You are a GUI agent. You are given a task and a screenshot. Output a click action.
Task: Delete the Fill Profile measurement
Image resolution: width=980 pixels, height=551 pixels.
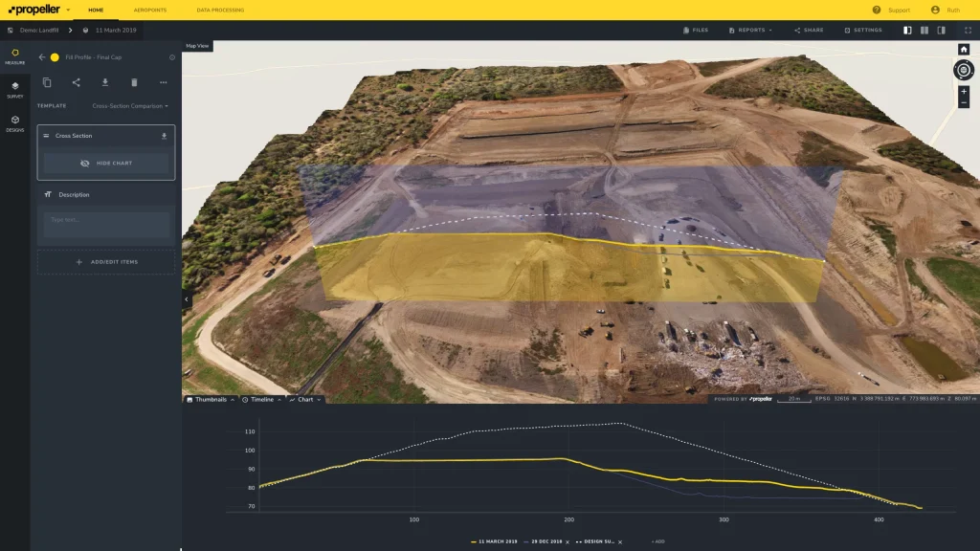pyautogui.click(x=134, y=82)
